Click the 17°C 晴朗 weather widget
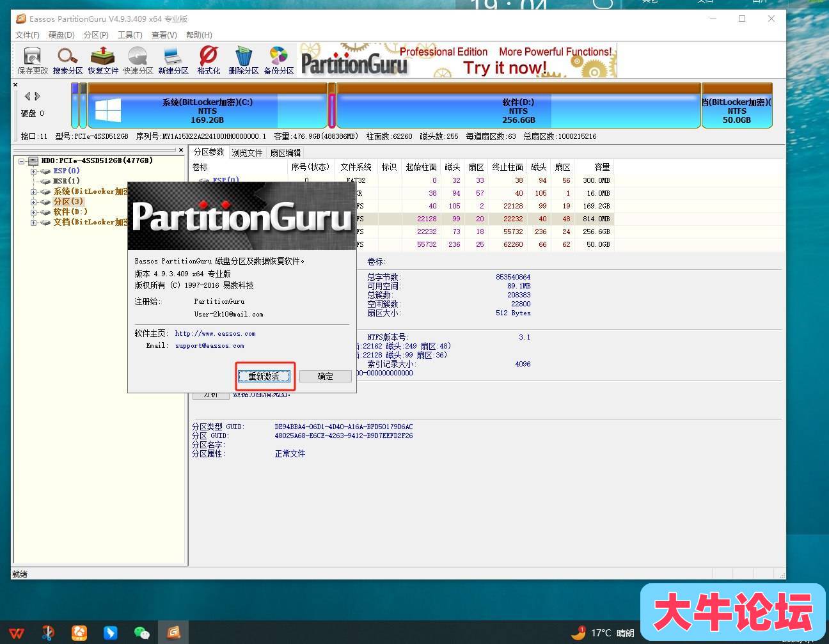 coord(604,633)
